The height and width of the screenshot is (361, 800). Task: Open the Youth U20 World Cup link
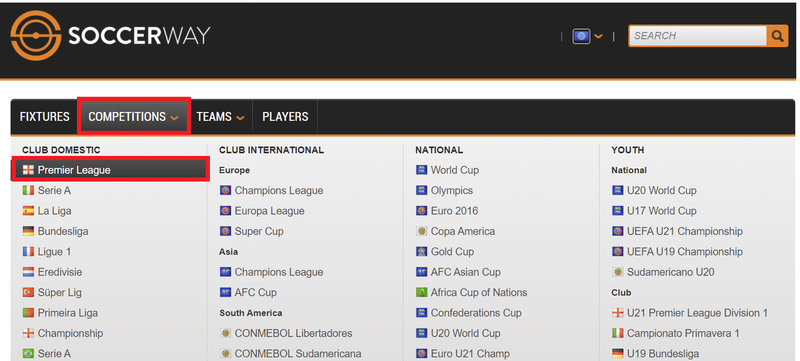[662, 191]
